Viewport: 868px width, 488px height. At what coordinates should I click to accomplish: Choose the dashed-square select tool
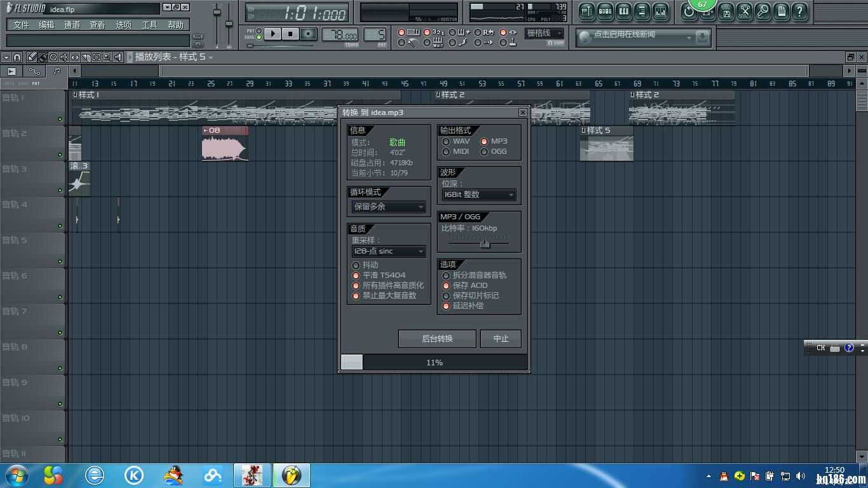[x=97, y=57]
